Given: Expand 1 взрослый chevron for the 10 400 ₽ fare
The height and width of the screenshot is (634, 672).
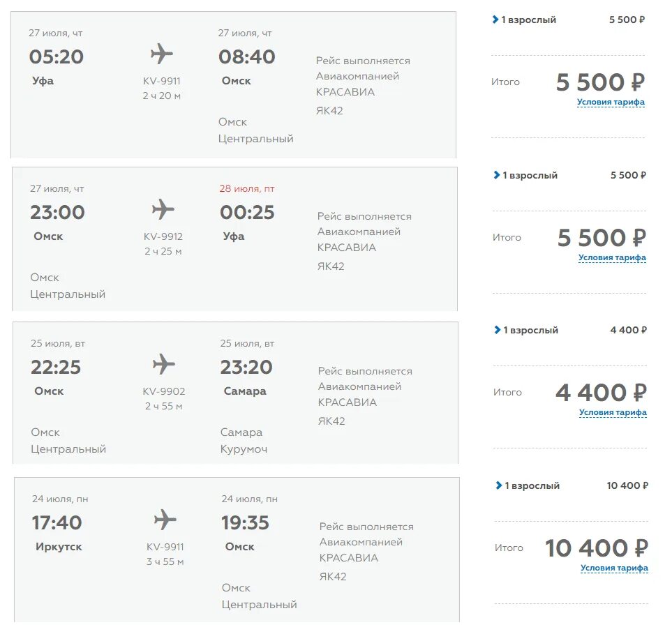Looking at the screenshot, I should 499,485.
